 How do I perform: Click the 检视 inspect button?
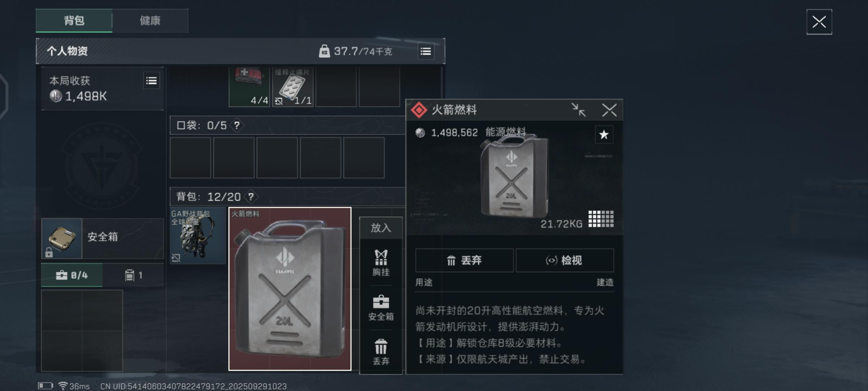click(565, 260)
